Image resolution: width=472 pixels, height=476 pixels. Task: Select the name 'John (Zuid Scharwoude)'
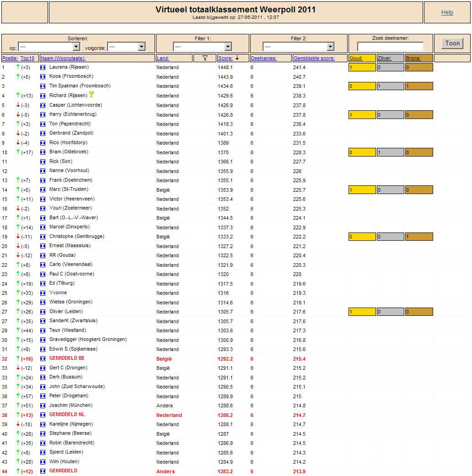(77, 386)
